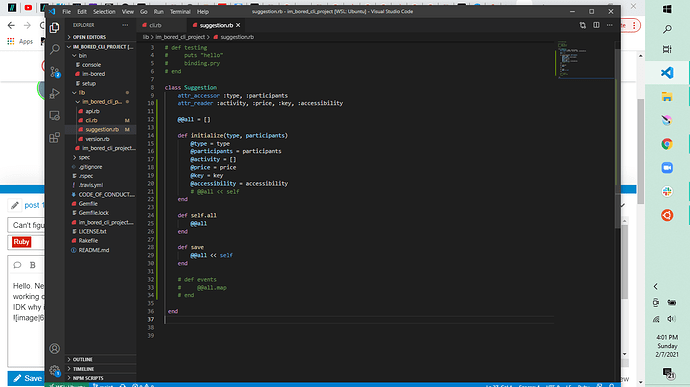690x387 pixels.
Task: Open the Terminal menu
Action: click(180, 11)
